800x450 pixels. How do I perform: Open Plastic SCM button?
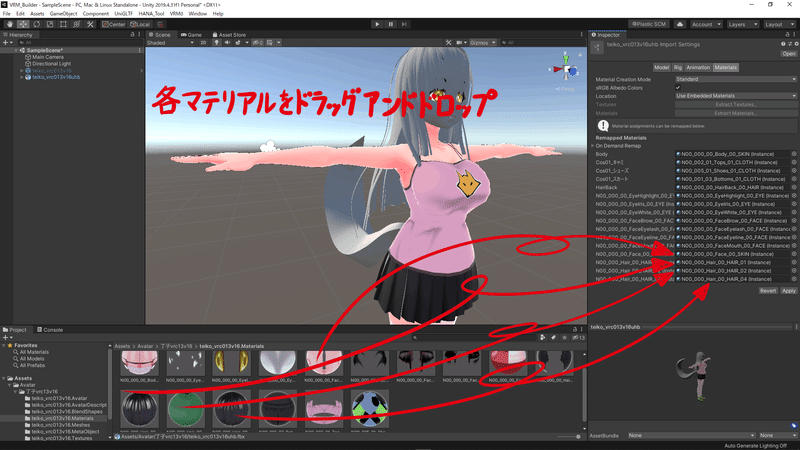pos(649,24)
